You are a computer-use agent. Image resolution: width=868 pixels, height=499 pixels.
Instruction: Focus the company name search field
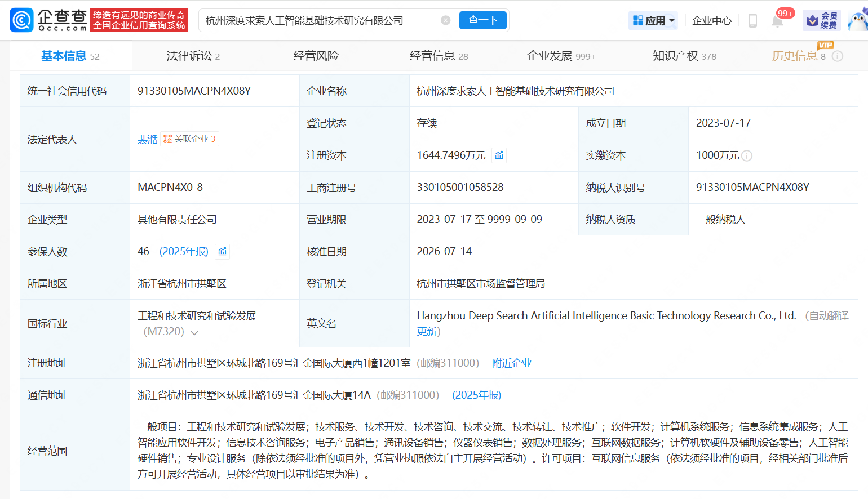(321, 20)
